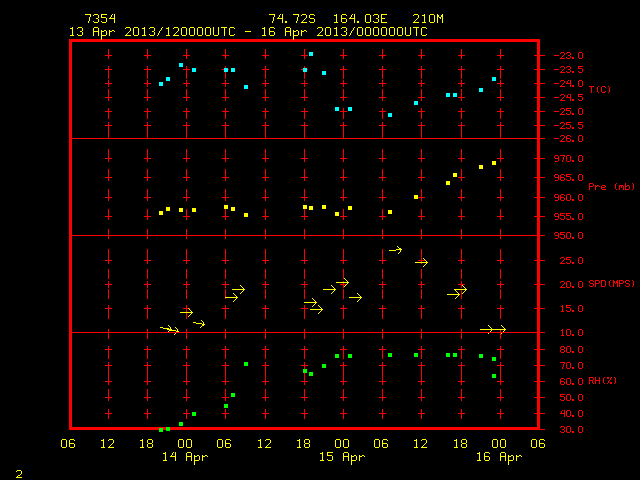The image size is (640, 480).
Task: Click the topmost wind arrow above 25.0
Action: [x=396, y=250]
